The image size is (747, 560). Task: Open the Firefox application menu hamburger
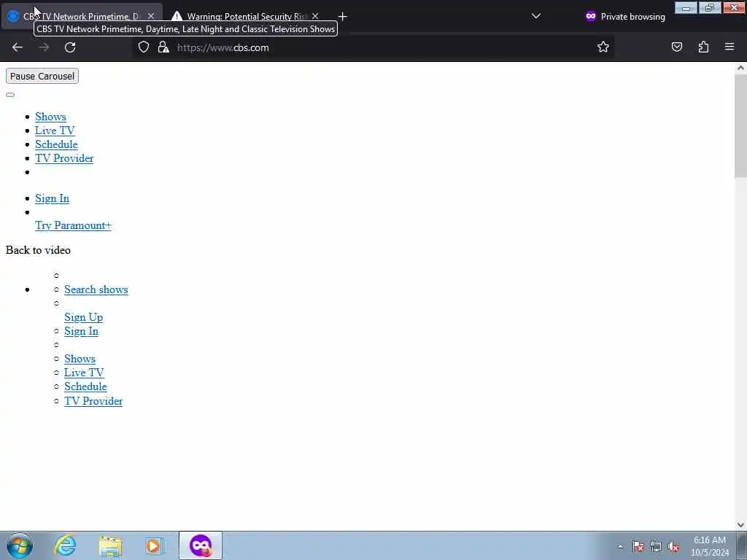click(729, 47)
